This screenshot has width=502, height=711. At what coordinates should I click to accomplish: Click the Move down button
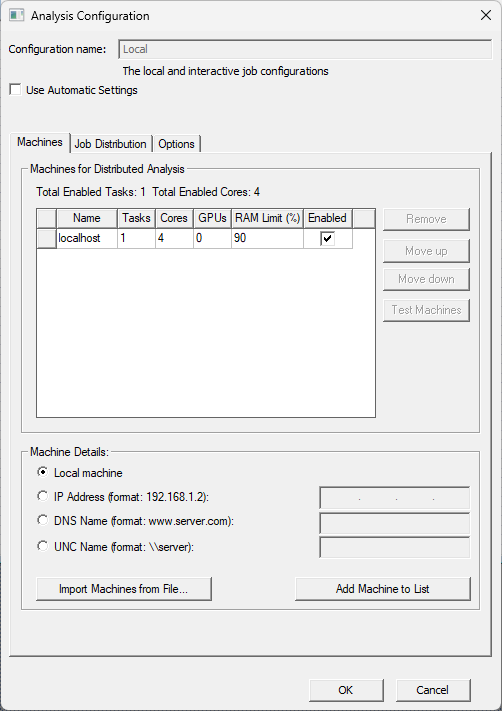(426, 279)
